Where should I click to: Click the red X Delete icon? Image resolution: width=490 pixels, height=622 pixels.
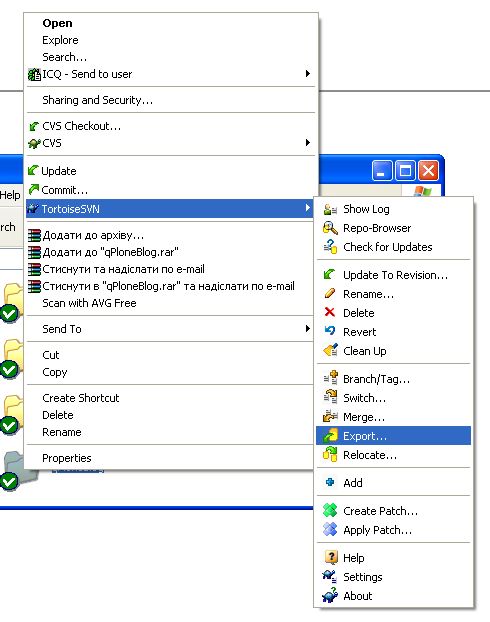[x=330, y=312]
